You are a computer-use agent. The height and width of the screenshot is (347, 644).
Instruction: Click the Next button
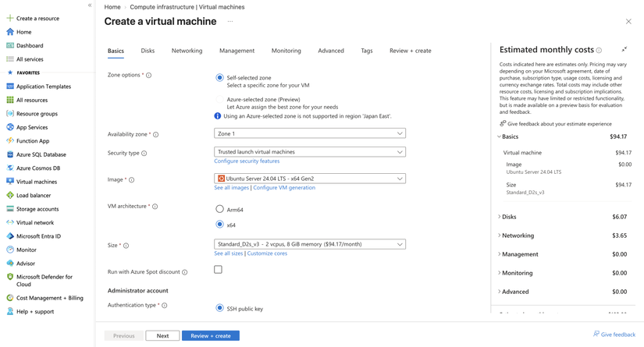point(162,335)
